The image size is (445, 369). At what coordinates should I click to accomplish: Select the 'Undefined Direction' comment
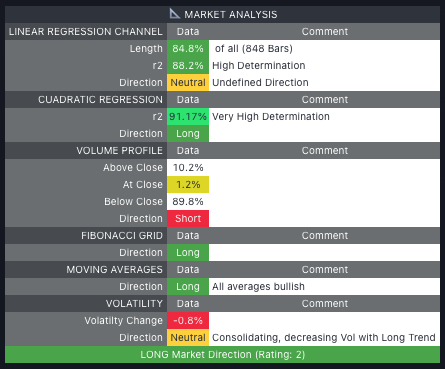260,83
